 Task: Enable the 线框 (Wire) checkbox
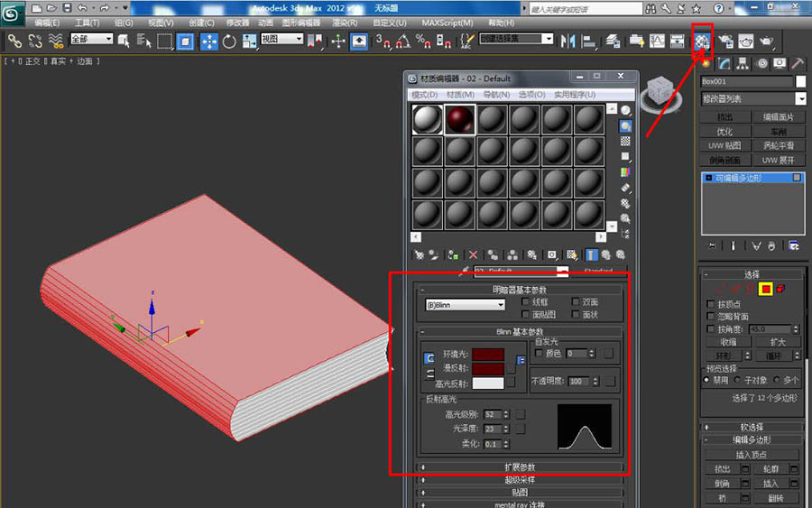(x=525, y=302)
